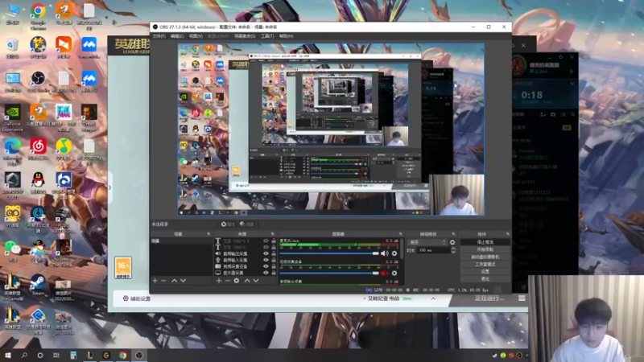
Task: Toggle eye for audio input capture source
Action: (x=266, y=260)
